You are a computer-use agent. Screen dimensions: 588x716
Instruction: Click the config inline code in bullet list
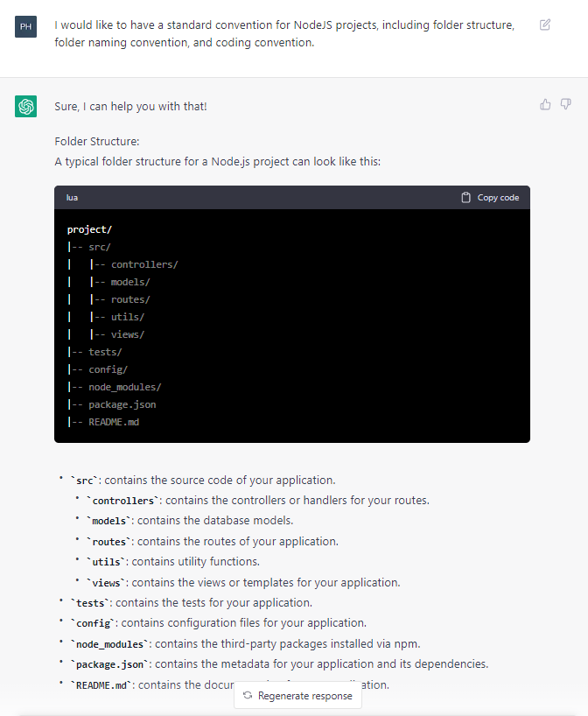[95, 623]
